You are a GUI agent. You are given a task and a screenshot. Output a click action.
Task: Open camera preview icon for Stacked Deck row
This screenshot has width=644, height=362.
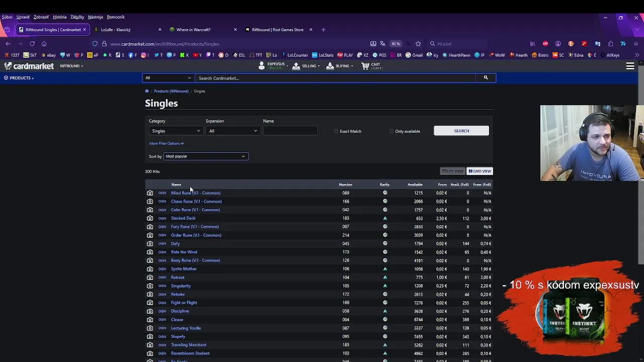click(150, 218)
